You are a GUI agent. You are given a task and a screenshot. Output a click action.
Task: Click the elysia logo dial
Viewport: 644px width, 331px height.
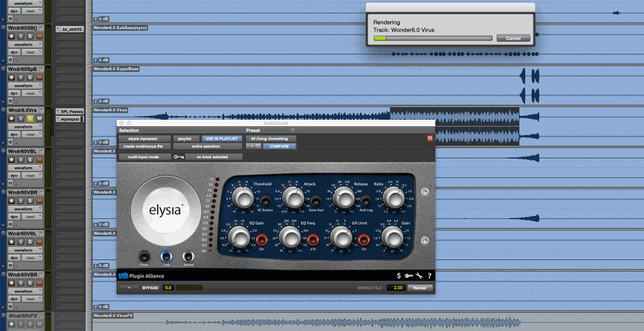point(166,210)
